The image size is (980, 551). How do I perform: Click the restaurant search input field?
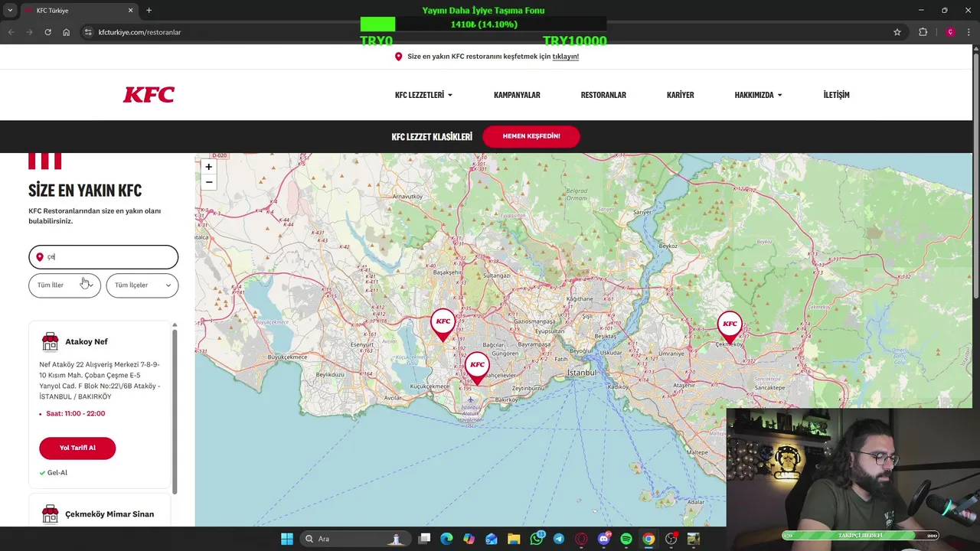[x=103, y=257]
